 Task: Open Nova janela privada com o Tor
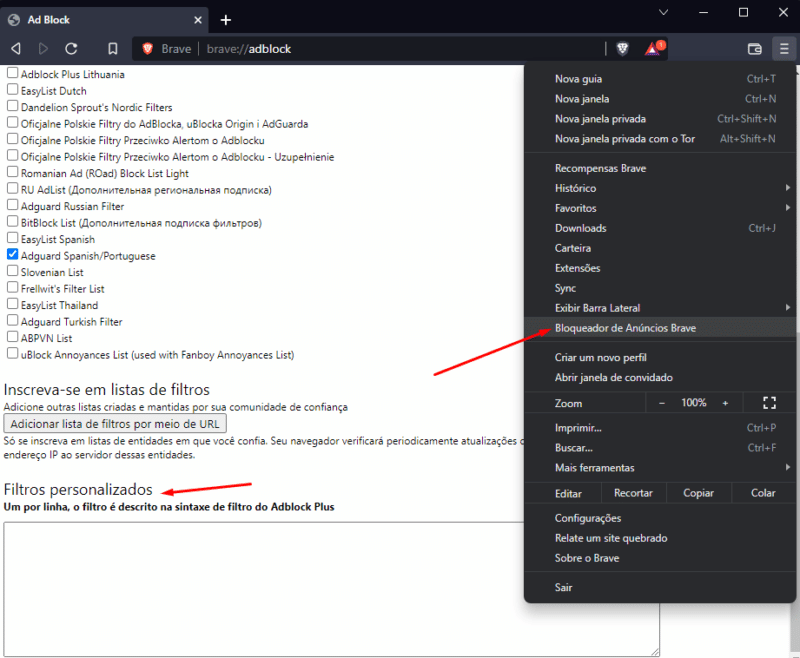tap(660, 139)
